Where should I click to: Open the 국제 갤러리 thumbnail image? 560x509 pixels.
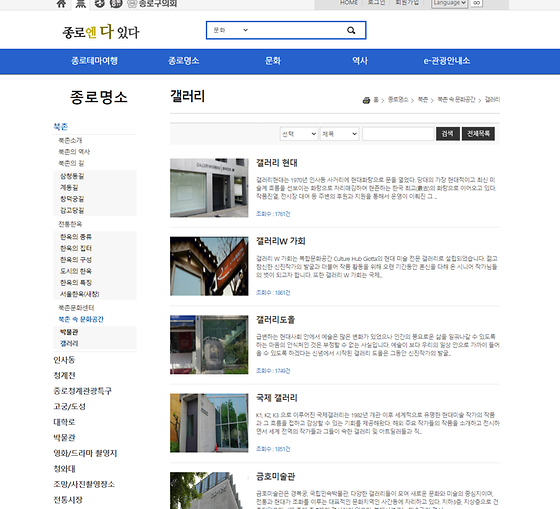209,423
